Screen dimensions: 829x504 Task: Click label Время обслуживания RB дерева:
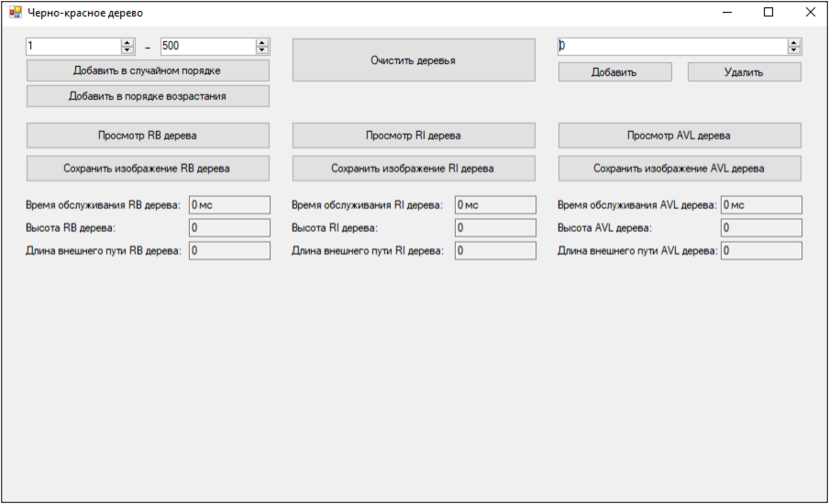103,205
